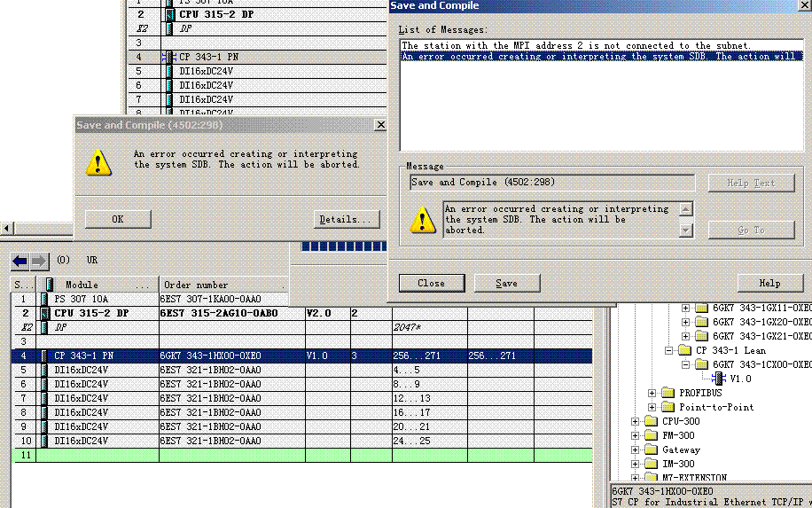This screenshot has width=812, height=508.
Task: Click the Module column header
Action: click(x=98, y=285)
